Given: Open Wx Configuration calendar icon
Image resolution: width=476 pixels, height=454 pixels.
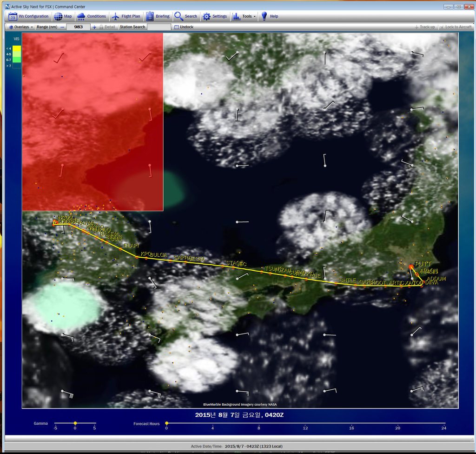Looking at the screenshot, I should [x=13, y=16].
